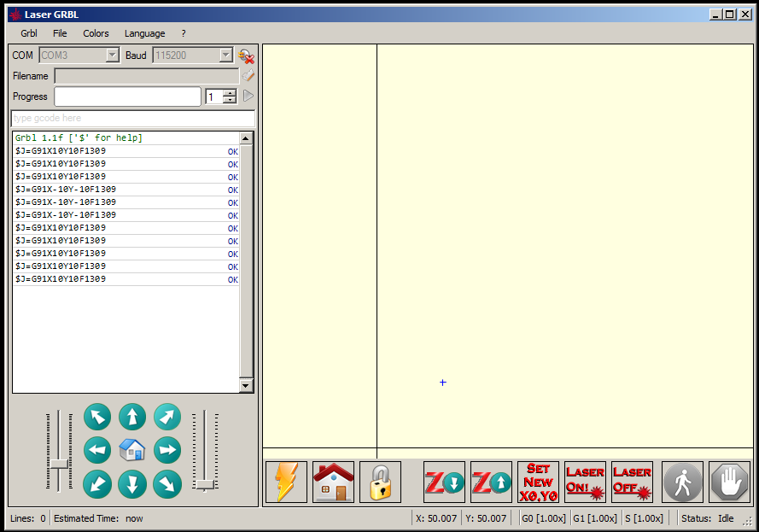759x532 pixels.
Task: Open the File menu
Action: click(x=60, y=33)
